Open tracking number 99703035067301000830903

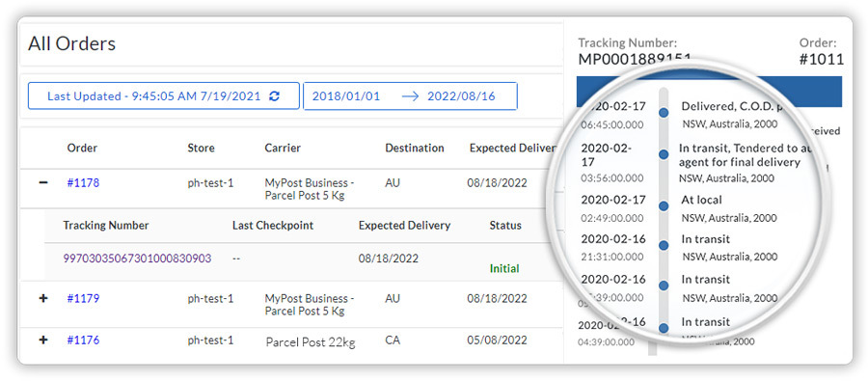137,259
